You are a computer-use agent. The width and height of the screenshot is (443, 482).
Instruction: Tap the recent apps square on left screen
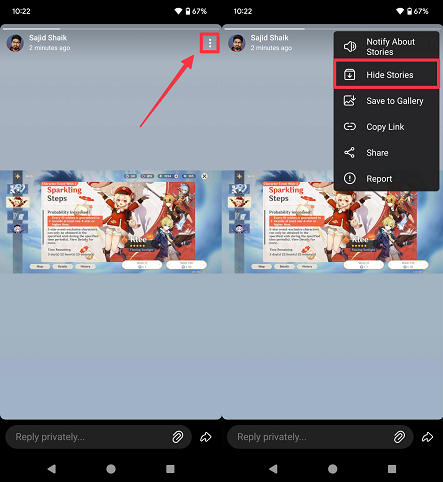point(170,469)
